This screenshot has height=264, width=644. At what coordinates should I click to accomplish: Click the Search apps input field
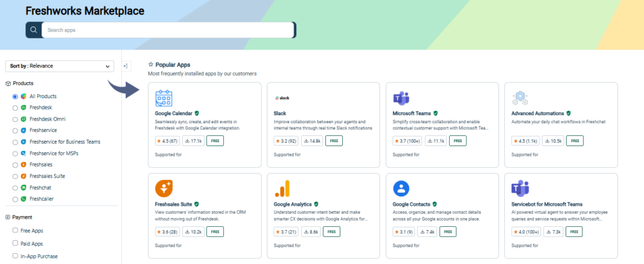pos(168,30)
